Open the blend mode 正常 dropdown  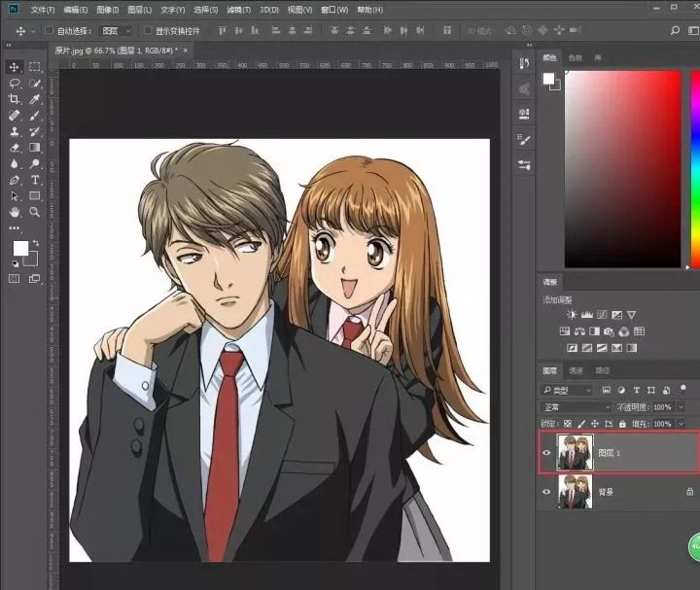point(577,407)
